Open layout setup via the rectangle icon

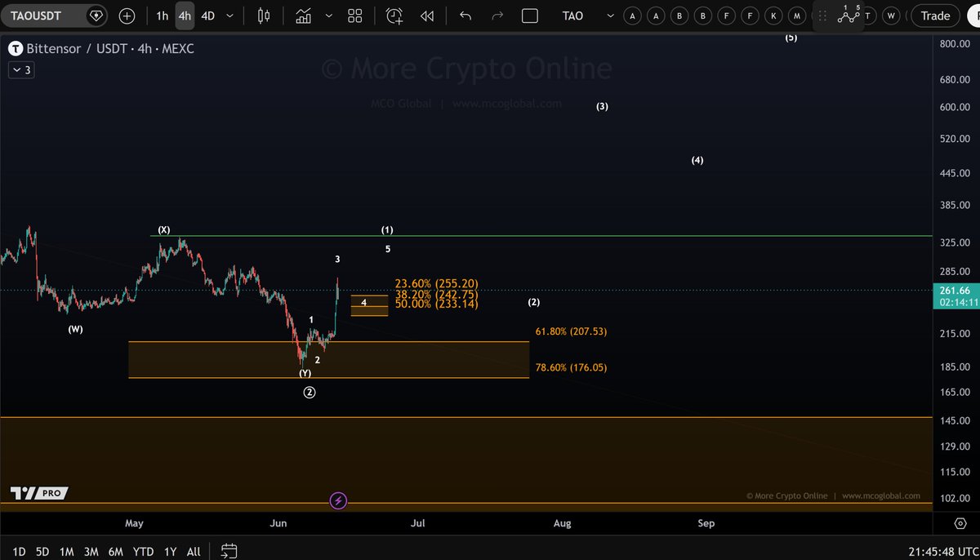pos(529,16)
